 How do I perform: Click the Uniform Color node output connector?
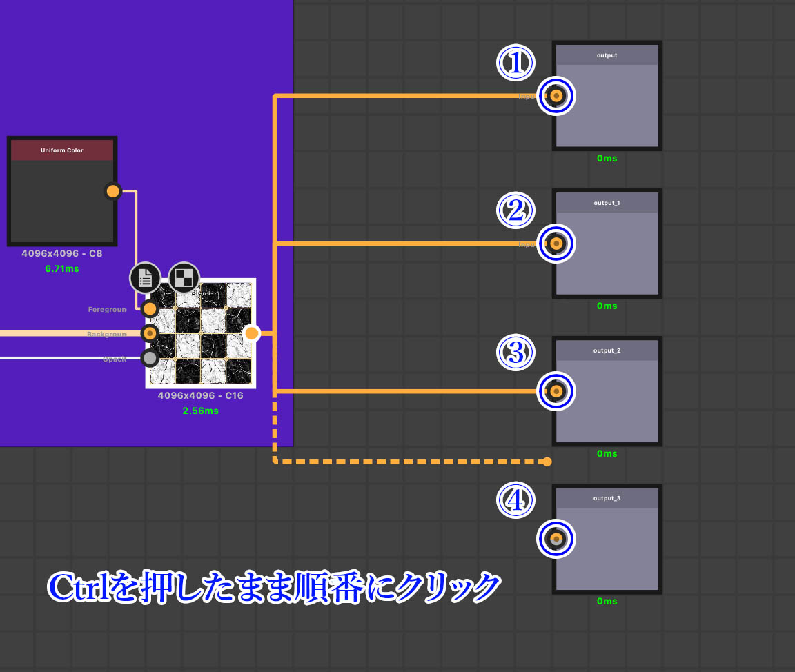coord(113,191)
